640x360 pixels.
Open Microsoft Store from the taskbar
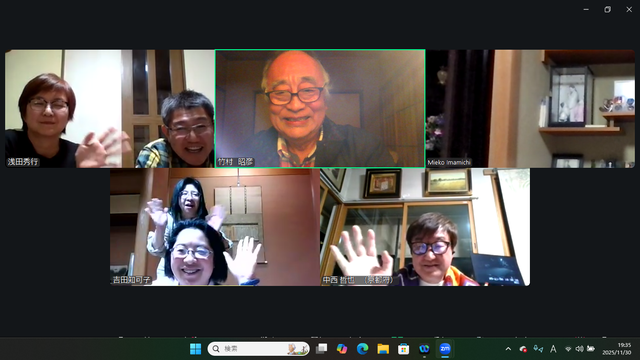point(403,349)
